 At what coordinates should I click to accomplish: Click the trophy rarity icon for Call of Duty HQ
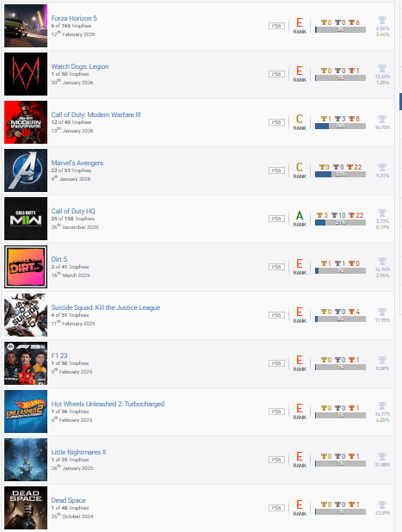coord(382,213)
